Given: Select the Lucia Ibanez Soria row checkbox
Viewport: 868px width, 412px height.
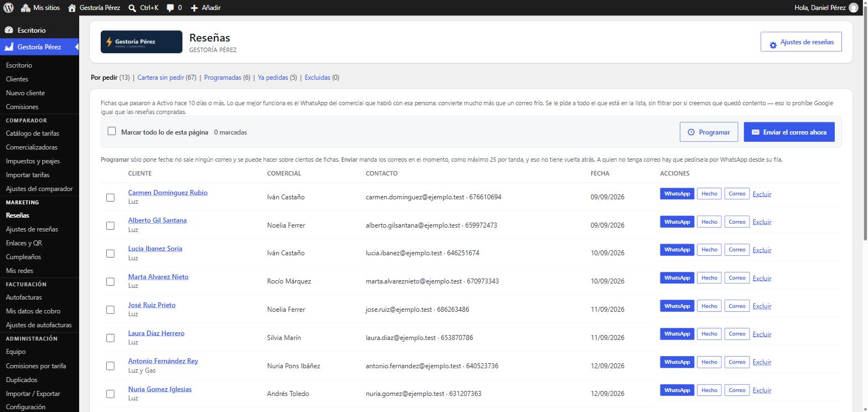Looking at the screenshot, I should pyautogui.click(x=110, y=253).
